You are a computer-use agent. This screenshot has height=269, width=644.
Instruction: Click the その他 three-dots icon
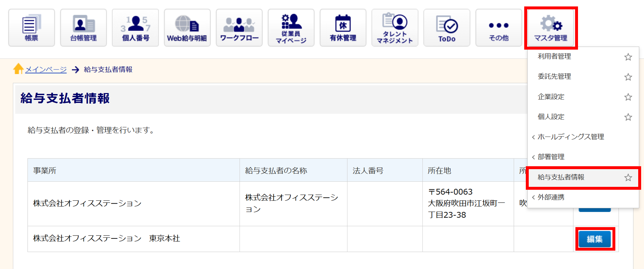pyautogui.click(x=498, y=28)
